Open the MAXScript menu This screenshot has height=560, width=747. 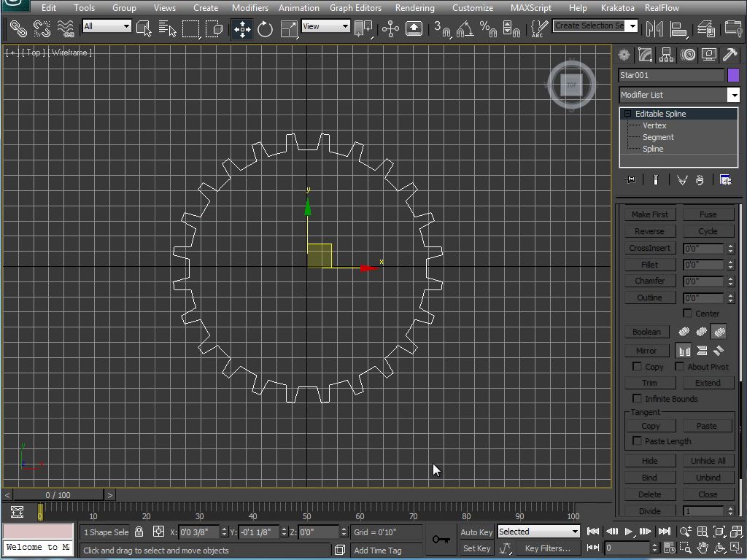[531, 7]
